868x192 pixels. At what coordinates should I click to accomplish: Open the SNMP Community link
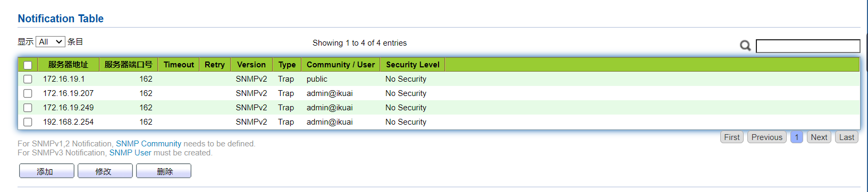149,144
